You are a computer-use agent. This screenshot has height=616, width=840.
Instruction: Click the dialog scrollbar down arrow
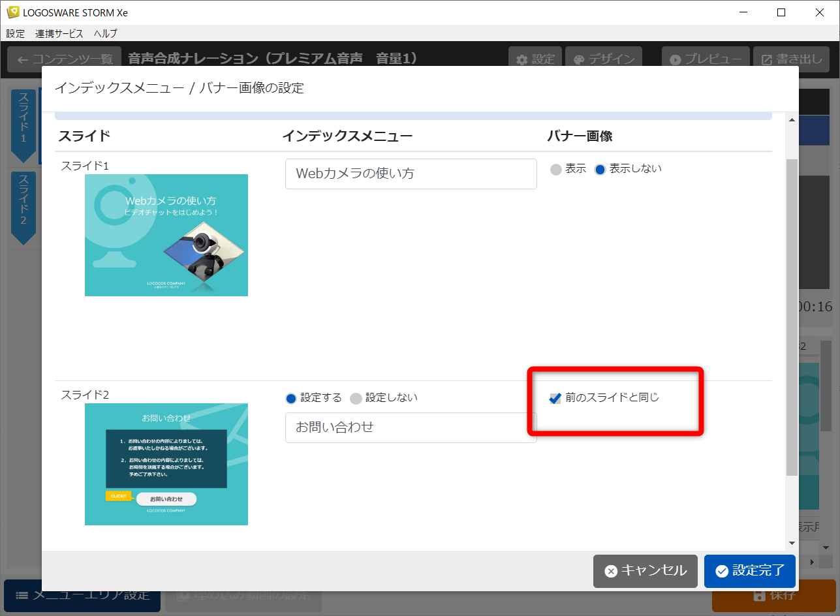tap(792, 543)
